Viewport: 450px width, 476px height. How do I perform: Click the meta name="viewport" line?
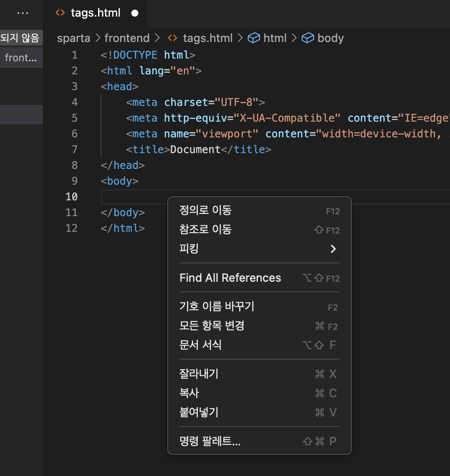[x=288, y=133]
